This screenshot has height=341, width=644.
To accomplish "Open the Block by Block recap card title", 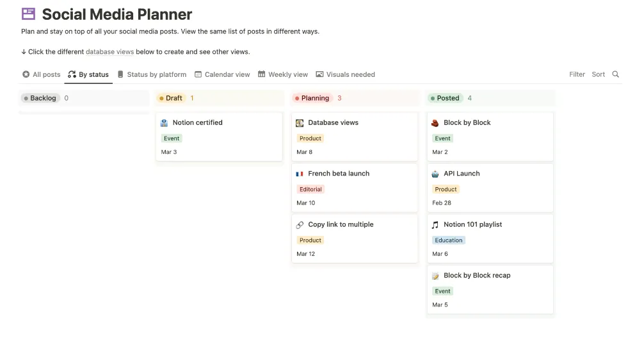I will 477,276.
